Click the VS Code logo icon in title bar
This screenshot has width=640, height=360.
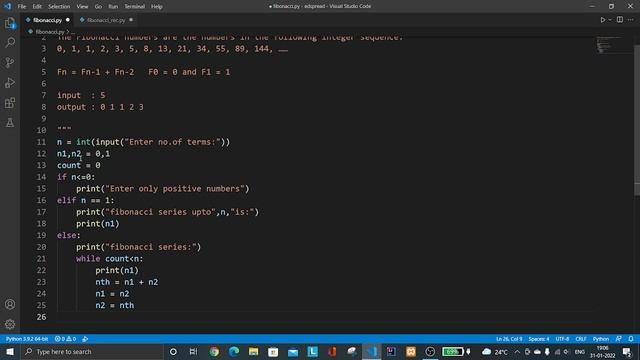coord(8,7)
